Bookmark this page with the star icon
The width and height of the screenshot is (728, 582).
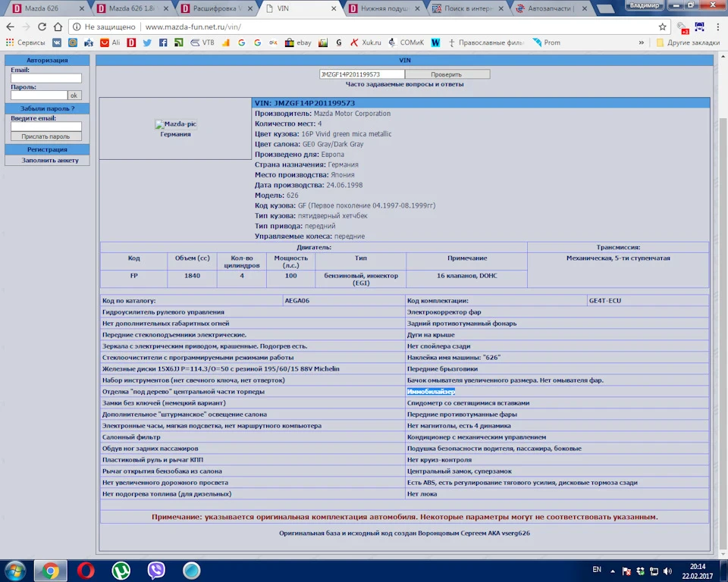663,27
